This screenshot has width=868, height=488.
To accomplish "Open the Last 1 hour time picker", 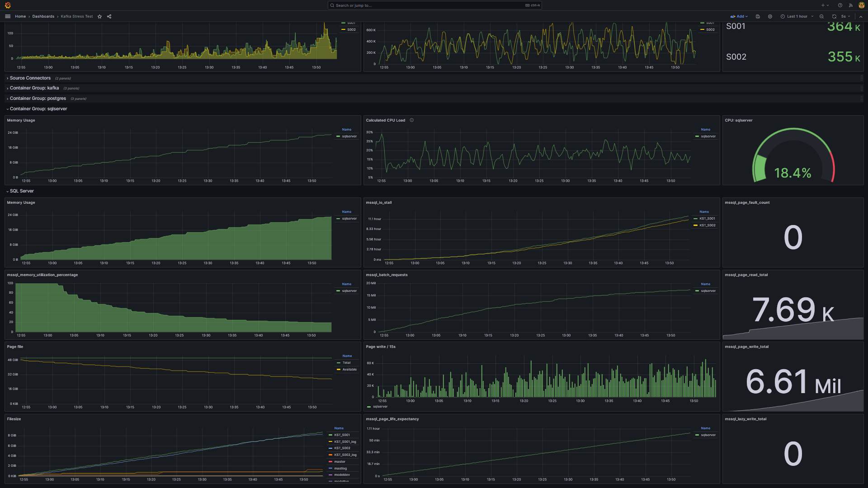I will pos(797,16).
